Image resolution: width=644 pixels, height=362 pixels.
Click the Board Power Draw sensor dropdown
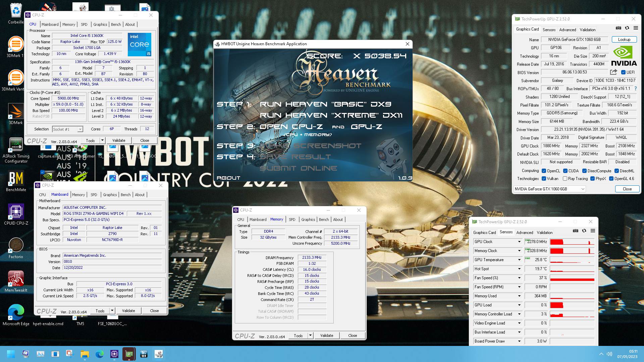tap(519, 341)
